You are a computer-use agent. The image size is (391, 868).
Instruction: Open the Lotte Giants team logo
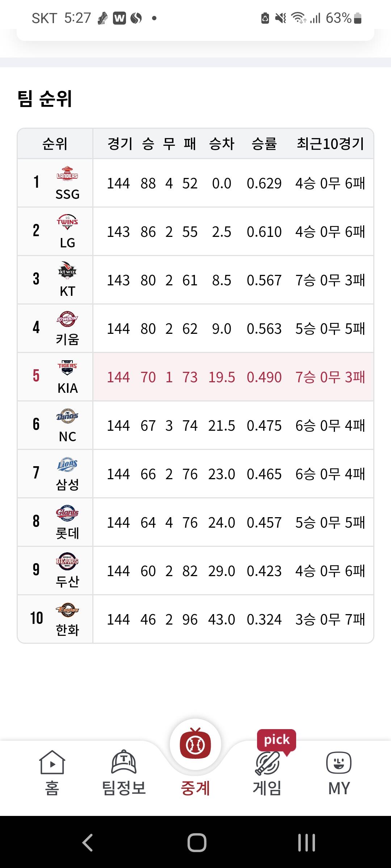tap(67, 512)
